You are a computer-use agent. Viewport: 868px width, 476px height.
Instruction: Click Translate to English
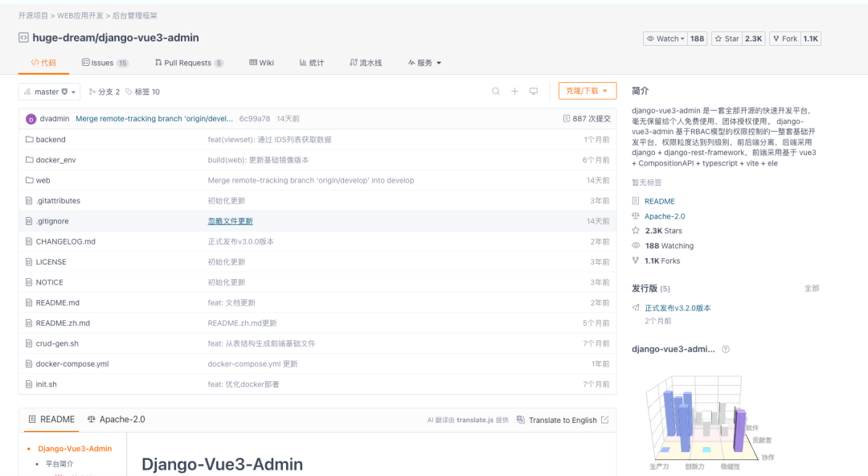[x=563, y=420]
